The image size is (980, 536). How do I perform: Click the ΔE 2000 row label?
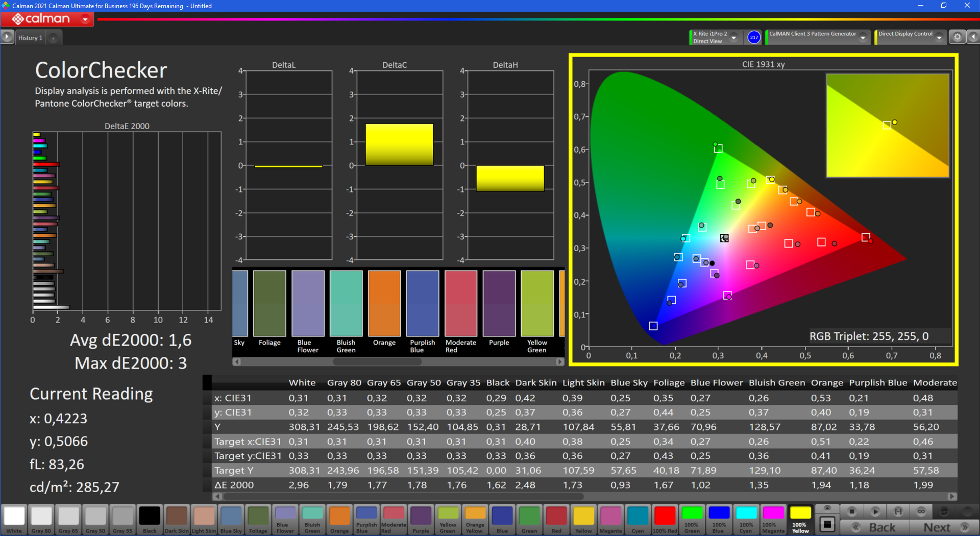(x=234, y=485)
